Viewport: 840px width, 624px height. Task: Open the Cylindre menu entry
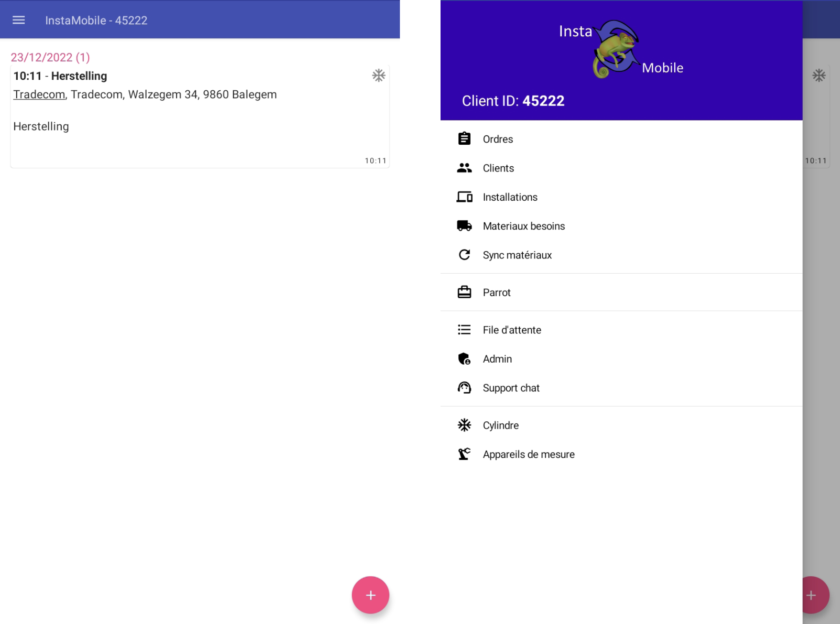[621, 425]
